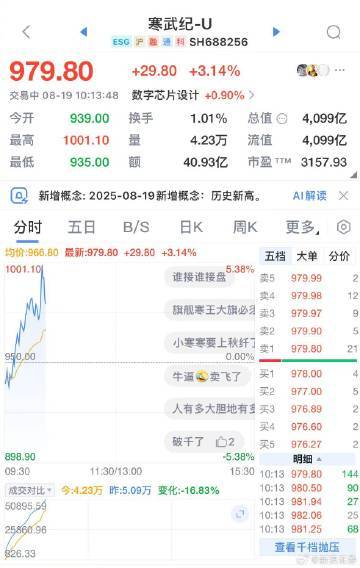
Task: Select 买5 price 976.27 row
Action: click(309, 444)
